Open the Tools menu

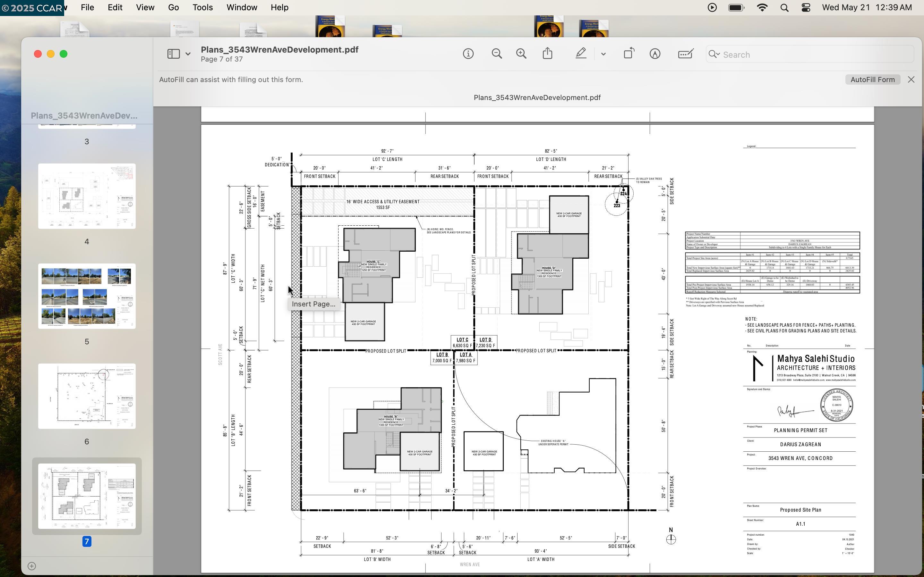point(202,8)
